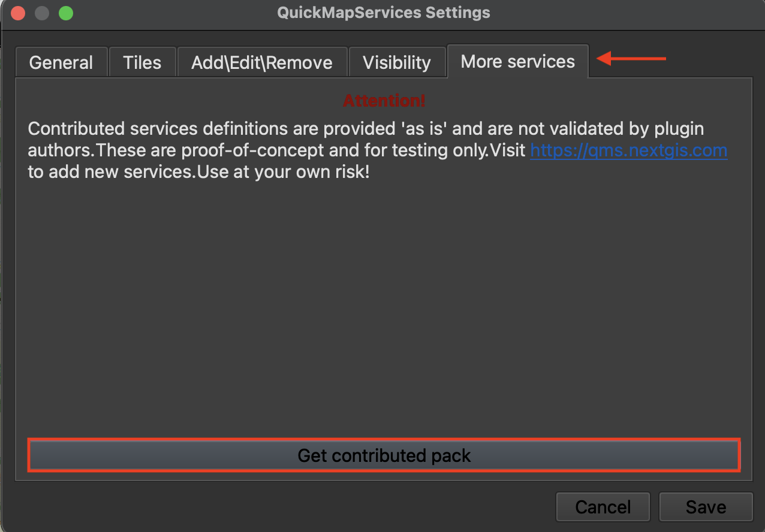Go to the Visibility tab
765x532 pixels.
tap(397, 62)
